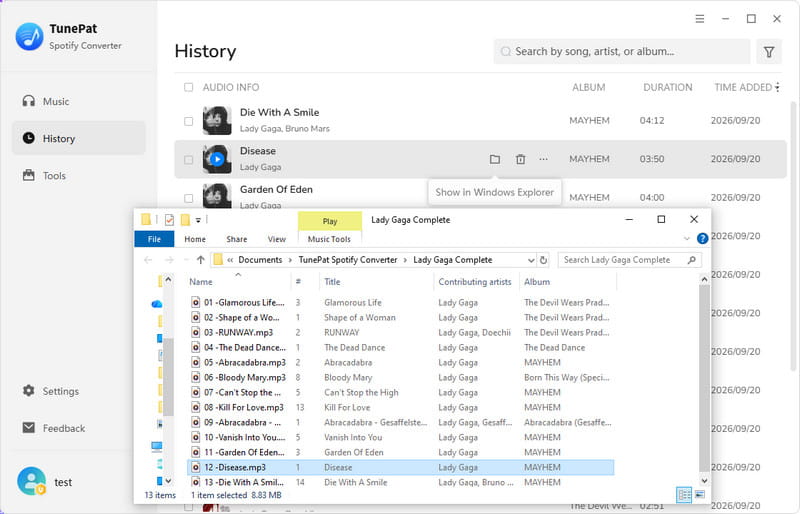This screenshot has width=800, height=514.
Task: Click the test user avatar
Action: tap(31, 481)
